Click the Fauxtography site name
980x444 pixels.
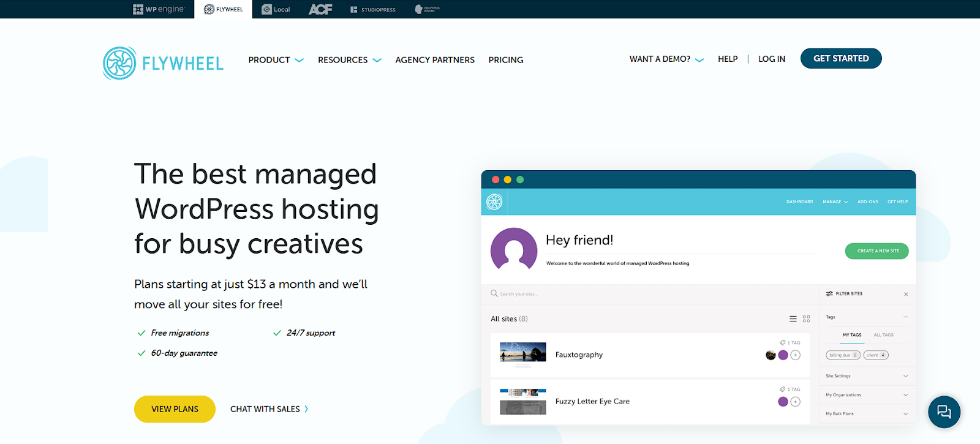[x=579, y=355]
